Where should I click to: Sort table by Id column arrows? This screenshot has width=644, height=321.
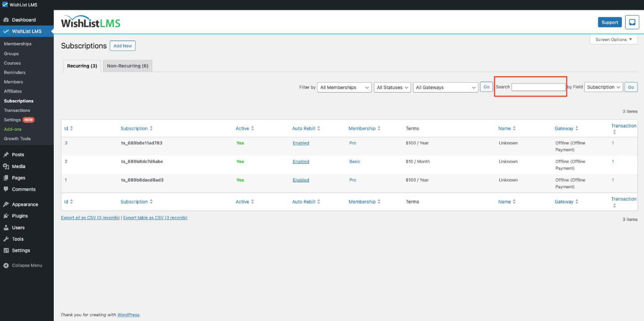(x=72, y=128)
